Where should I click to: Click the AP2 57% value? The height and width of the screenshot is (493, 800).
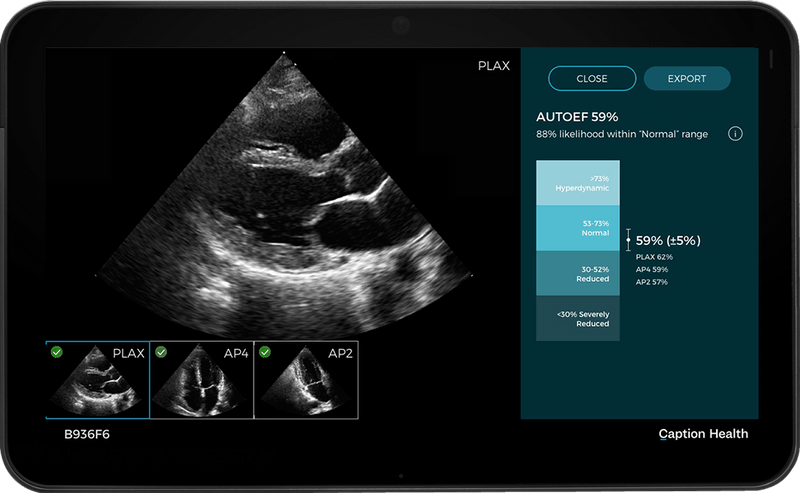click(x=652, y=282)
